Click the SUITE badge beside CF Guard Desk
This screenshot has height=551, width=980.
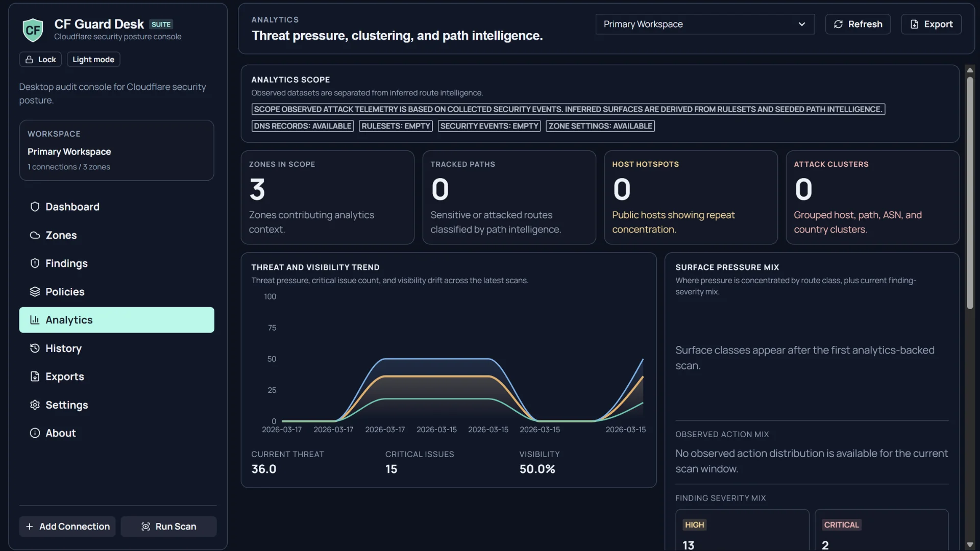[161, 24]
